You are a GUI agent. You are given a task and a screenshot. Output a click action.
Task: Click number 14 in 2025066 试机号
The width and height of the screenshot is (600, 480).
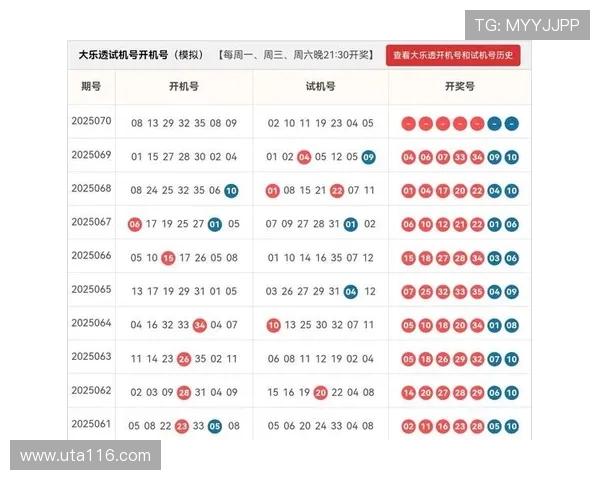tap(305, 258)
